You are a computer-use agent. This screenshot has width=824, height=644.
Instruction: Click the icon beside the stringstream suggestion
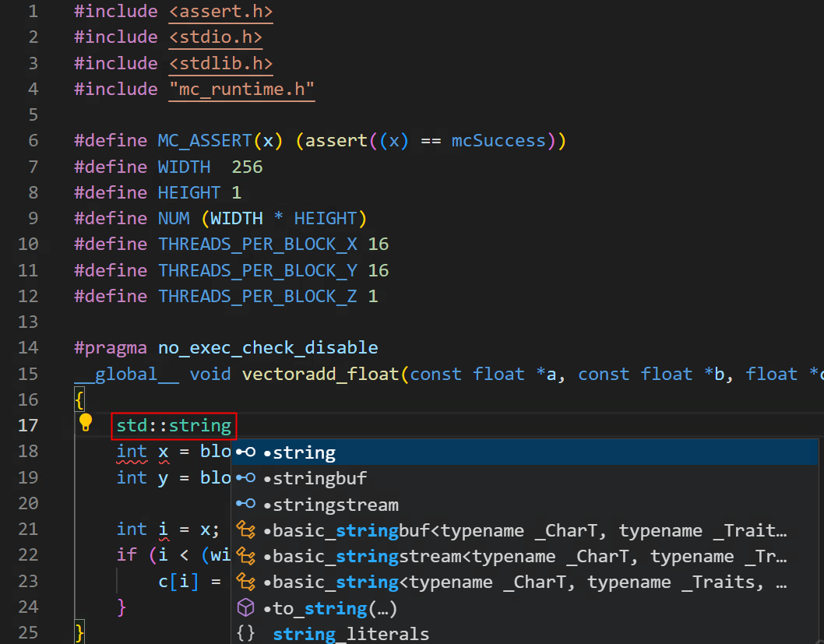[x=246, y=505]
